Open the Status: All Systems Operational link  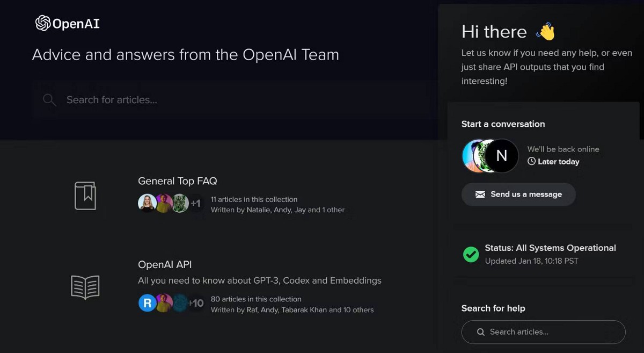pos(551,248)
